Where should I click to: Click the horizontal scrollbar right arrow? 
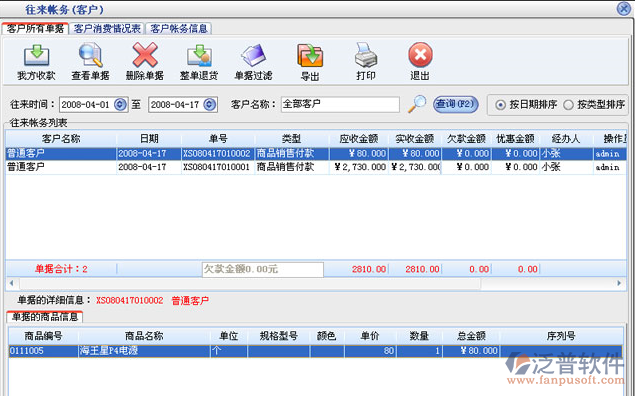619,283
